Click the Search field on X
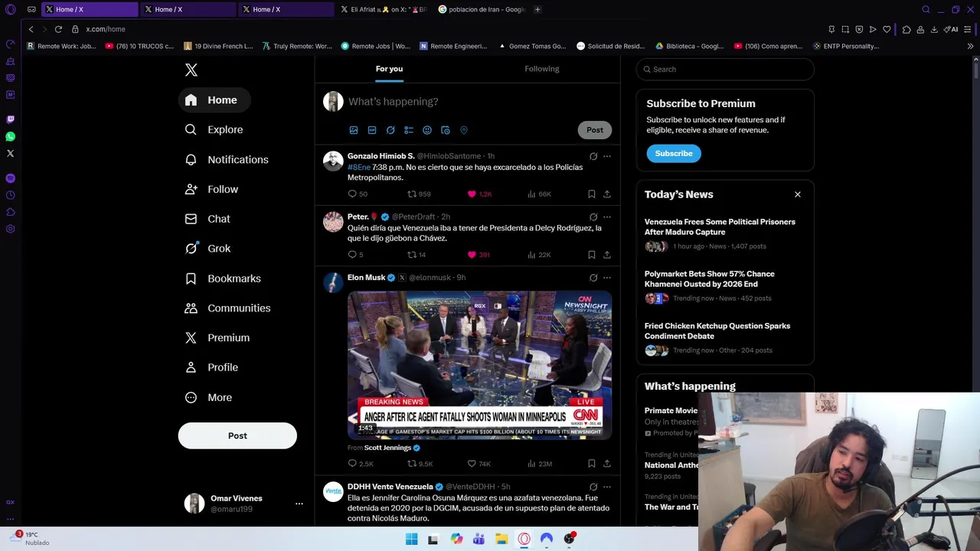Viewport: 980px width, 551px height. [x=725, y=69]
